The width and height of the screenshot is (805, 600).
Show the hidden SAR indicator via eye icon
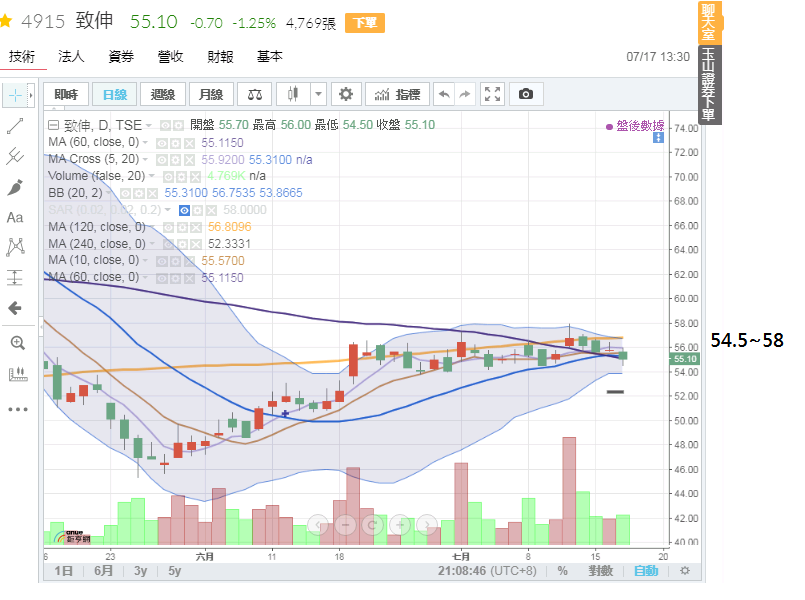[x=184, y=210]
